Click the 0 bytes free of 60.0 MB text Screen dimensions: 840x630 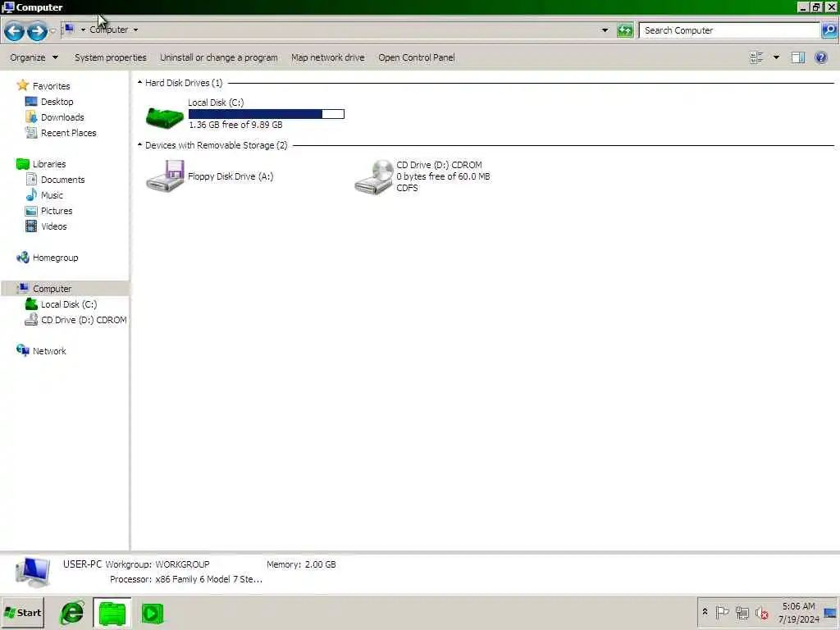[x=443, y=176]
